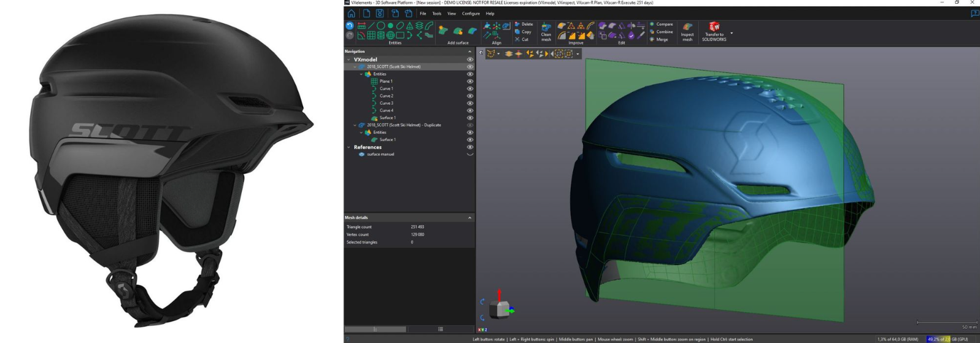Toggle visibility of Curve 3
This screenshot has height=343, width=980.
(470, 103)
